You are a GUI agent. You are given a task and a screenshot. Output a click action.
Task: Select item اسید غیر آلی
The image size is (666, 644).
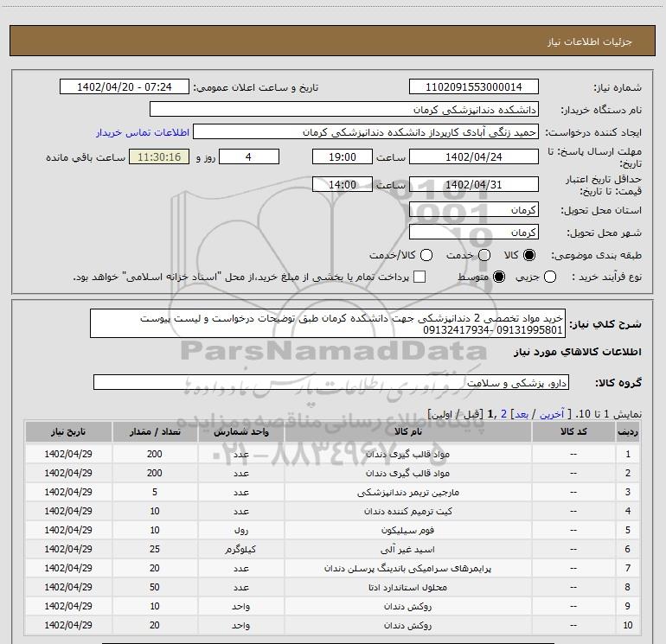click(x=407, y=549)
